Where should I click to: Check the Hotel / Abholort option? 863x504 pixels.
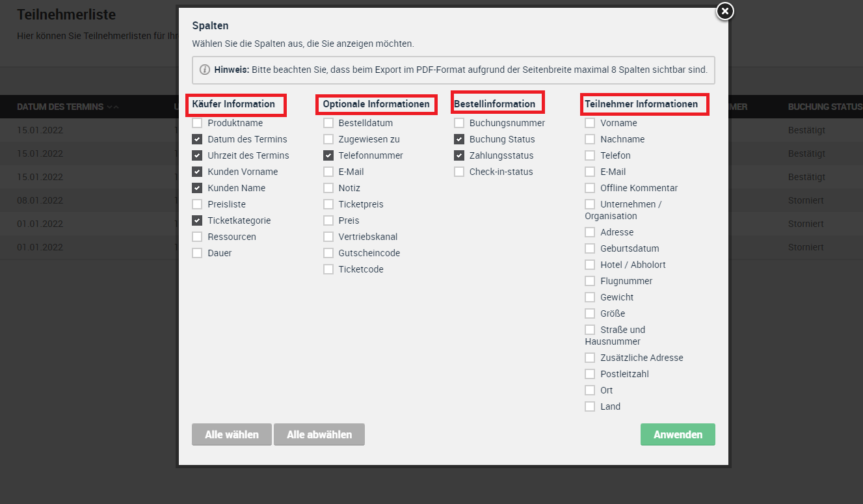590,265
